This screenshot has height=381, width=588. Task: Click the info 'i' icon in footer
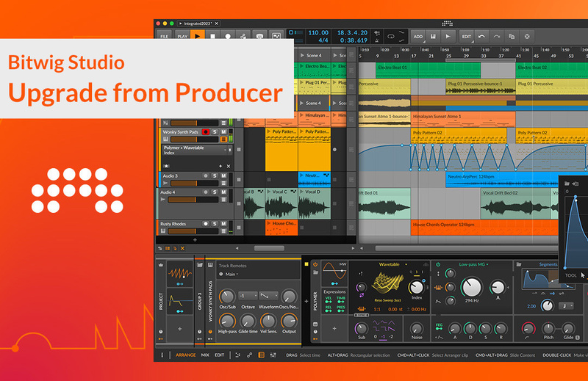(x=162, y=355)
